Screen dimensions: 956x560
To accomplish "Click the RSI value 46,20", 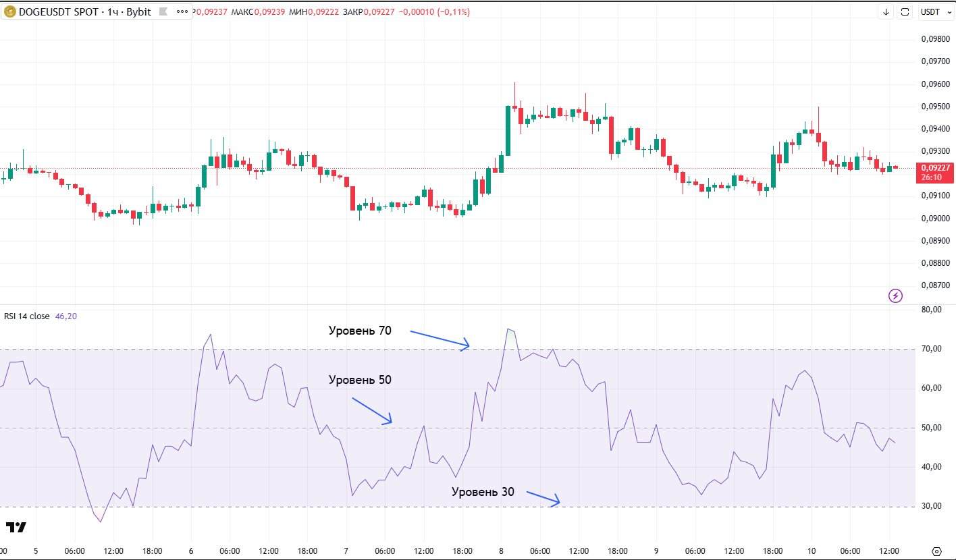I will coord(66,316).
